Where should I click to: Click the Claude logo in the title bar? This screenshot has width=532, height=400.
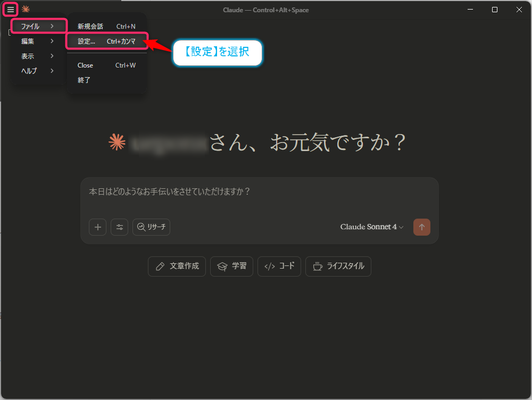[x=26, y=9]
